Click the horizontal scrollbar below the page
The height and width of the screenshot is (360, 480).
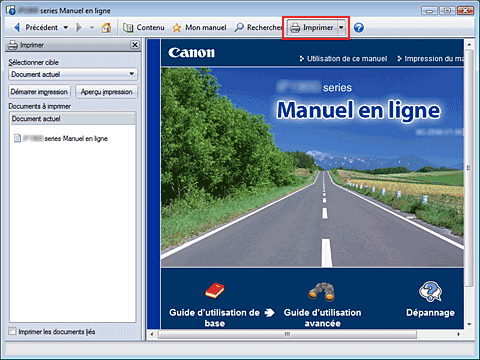(x=287, y=334)
